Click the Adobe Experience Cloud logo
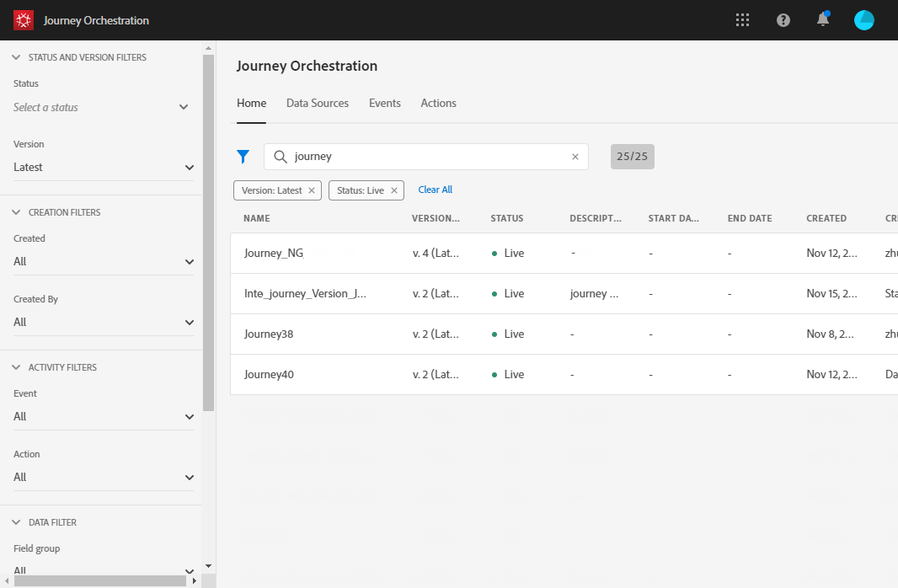Image resolution: width=898 pixels, height=588 pixels. click(x=23, y=19)
